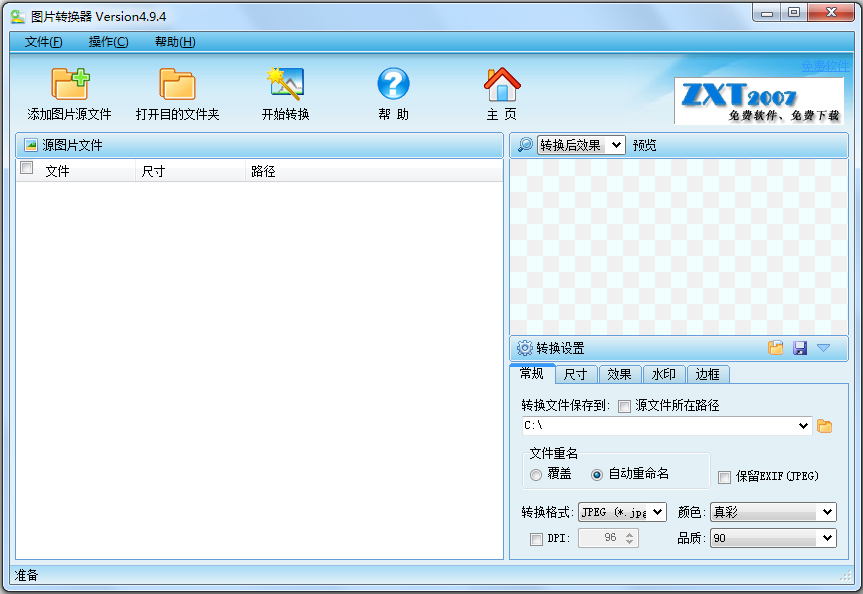This screenshot has width=863, height=594.
Task: Click the 预览 label in preview header
Action: click(x=644, y=145)
